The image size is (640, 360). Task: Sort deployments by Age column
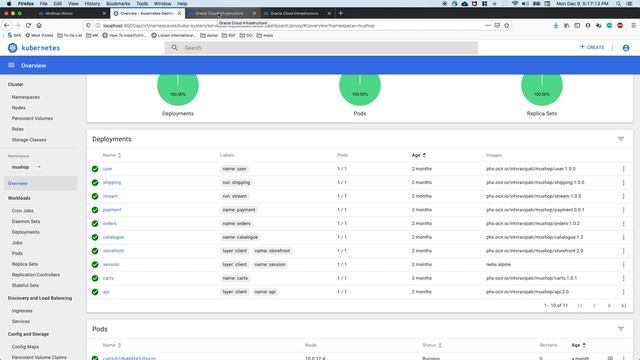tap(418, 155)
